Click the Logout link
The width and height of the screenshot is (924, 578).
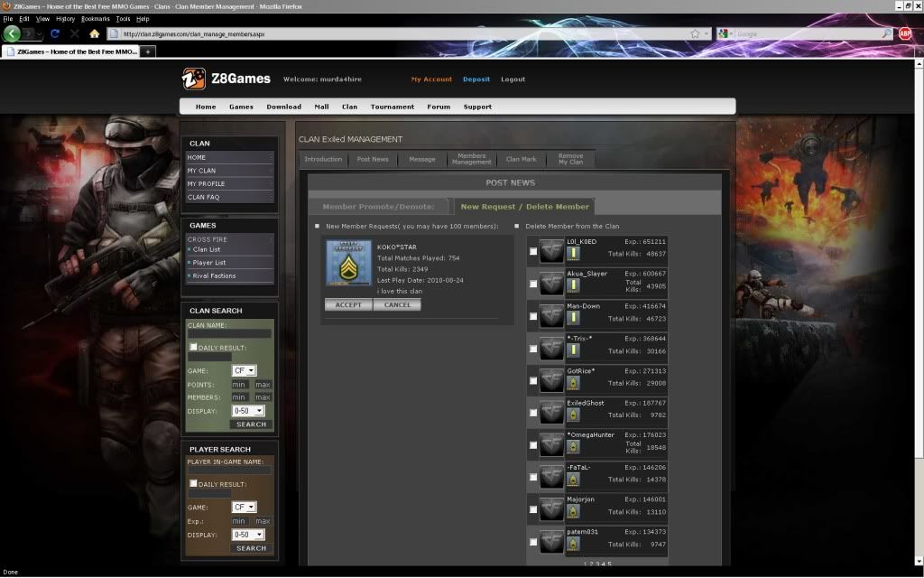point(513,79)
